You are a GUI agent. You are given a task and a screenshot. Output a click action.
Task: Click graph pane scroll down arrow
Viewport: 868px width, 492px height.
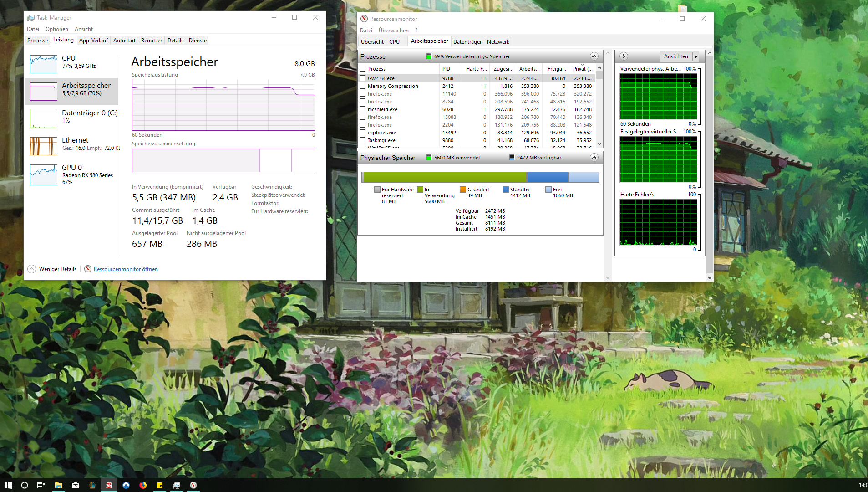click(x=710, y=277)
